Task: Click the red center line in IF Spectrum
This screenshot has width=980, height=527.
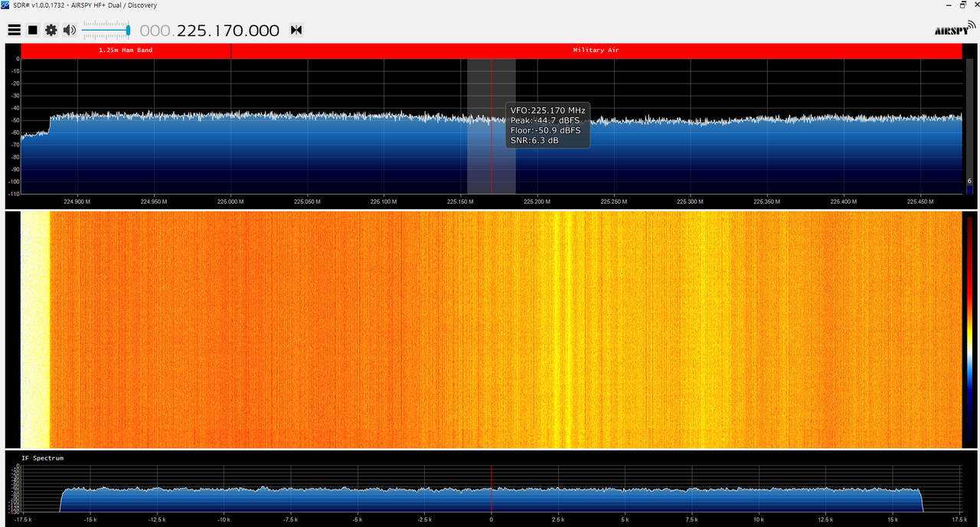Action: tap(492, 489)
